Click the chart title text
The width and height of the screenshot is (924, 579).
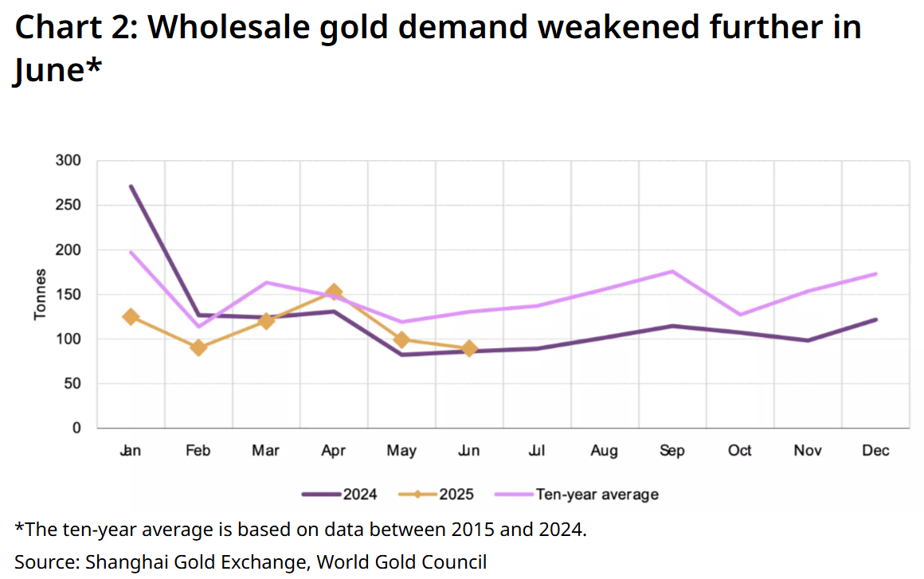438,49
